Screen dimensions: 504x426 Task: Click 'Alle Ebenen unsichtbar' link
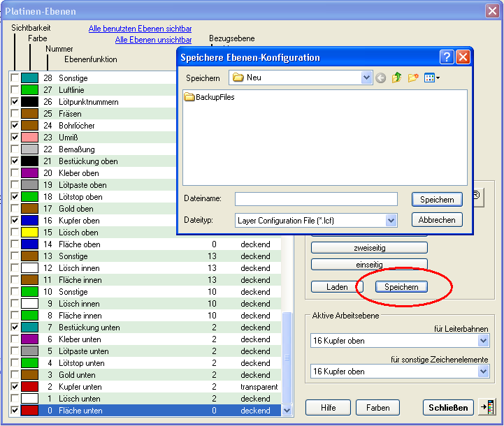pyautogui.click(x=153, y=40)
